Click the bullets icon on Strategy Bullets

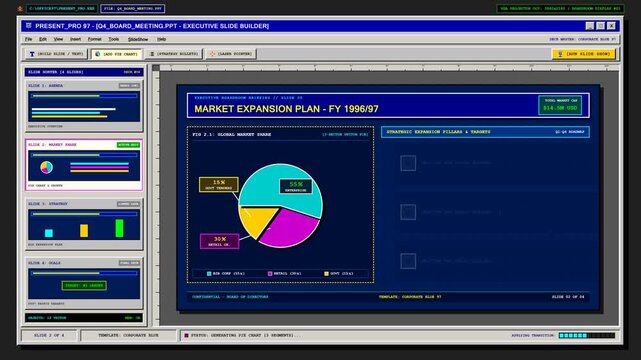pyautogui.click(x=152, y=54)
